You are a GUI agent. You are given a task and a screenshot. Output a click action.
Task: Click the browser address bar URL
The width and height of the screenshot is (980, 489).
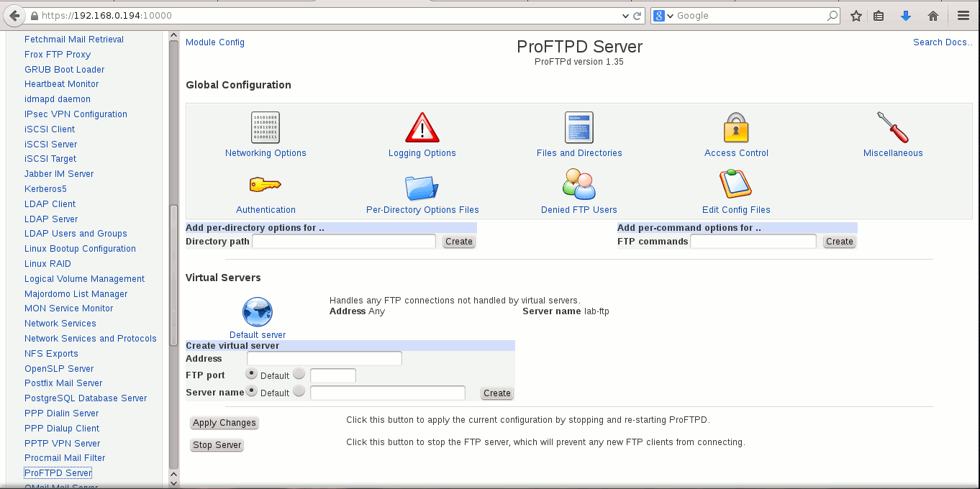[106, 15]
